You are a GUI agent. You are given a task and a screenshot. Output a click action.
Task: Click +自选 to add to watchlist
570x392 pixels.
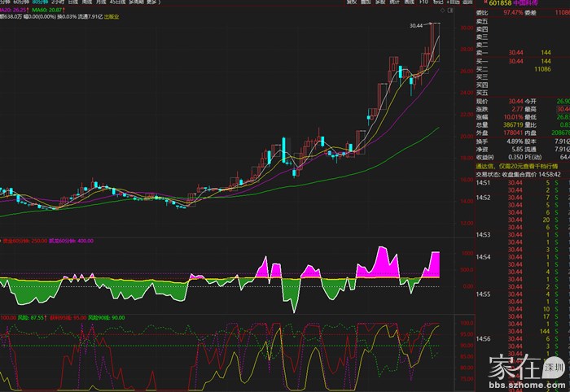454,3
